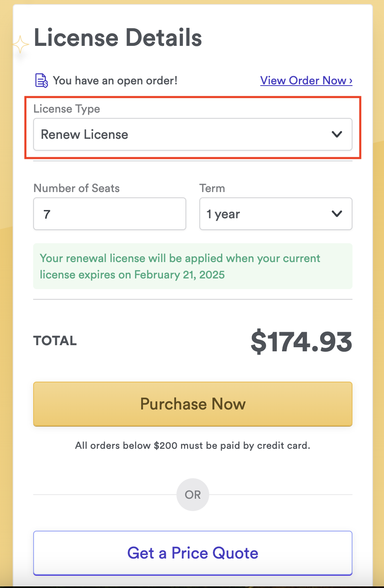
Task: Click the License Type chevron arrow
Action: click(x=337, y=134)
